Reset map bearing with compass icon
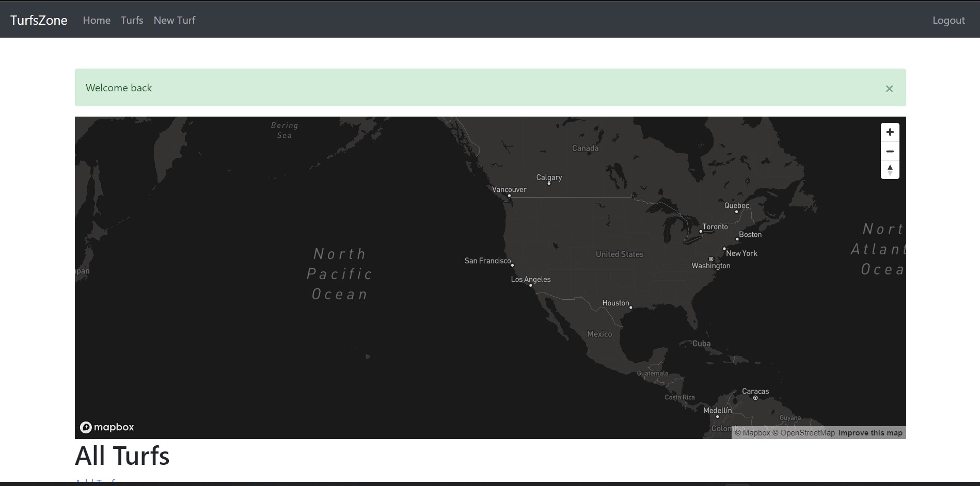Image resolution: width=980 pixels, height=486 pixels. click(x=890, y=170)
